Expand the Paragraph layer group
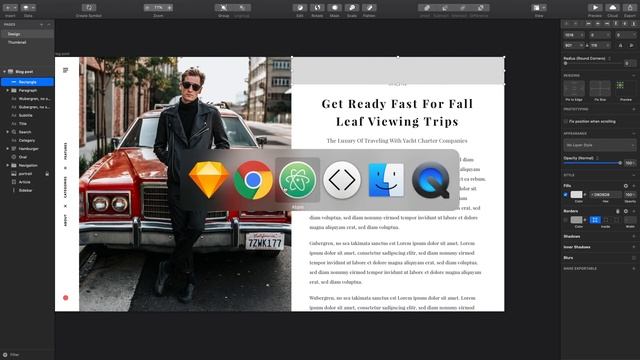 (7, 90)
